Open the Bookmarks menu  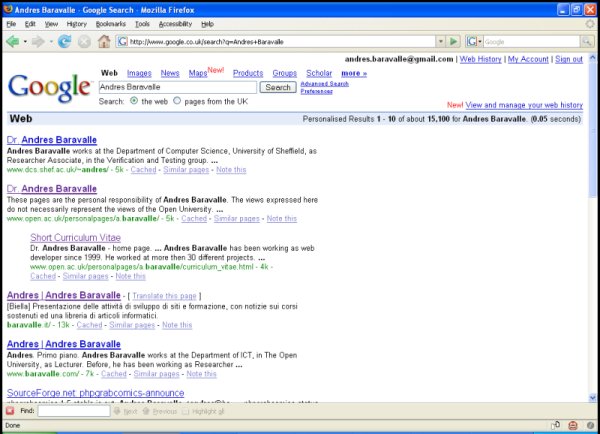pos(111,24)
